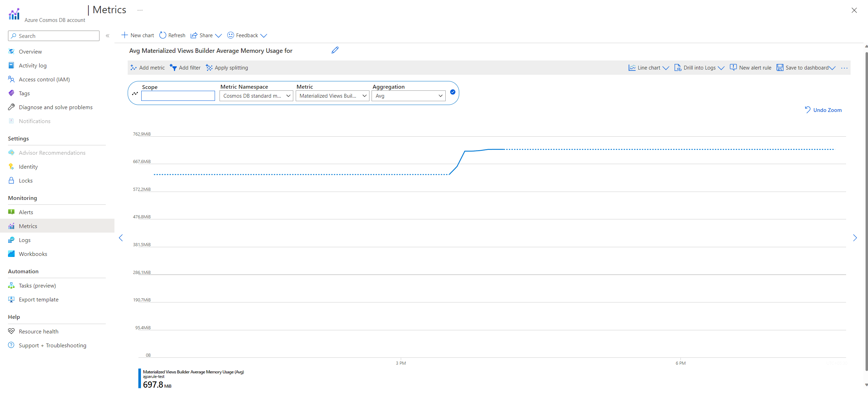The height and width of the screenshot is (404, 868).
Task: Click the Add filter funnel icon
Action: tap(173, 68)
